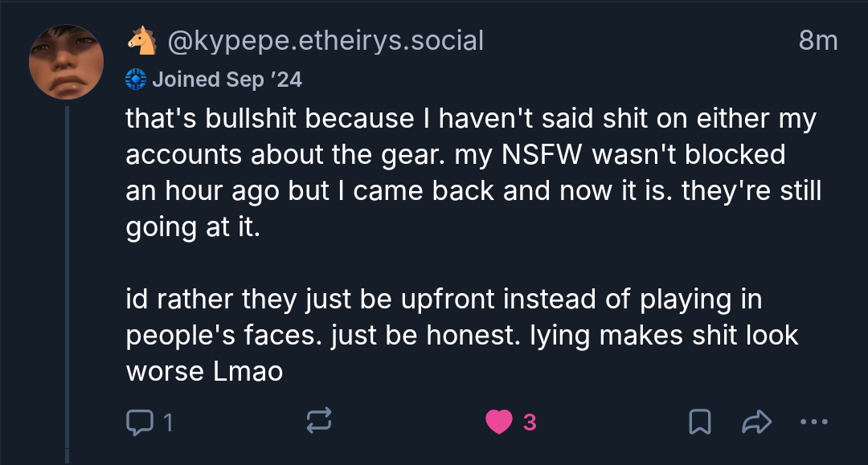868x465 pixels.
Task: Click the line "going at it."
Action: [193, 228]
